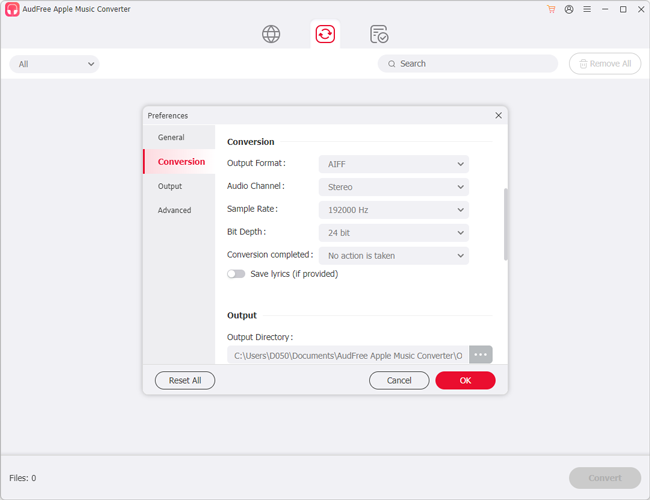The image size is (650, 500).
Task: Browse output directory with ellipsis button
Action: 480,354
